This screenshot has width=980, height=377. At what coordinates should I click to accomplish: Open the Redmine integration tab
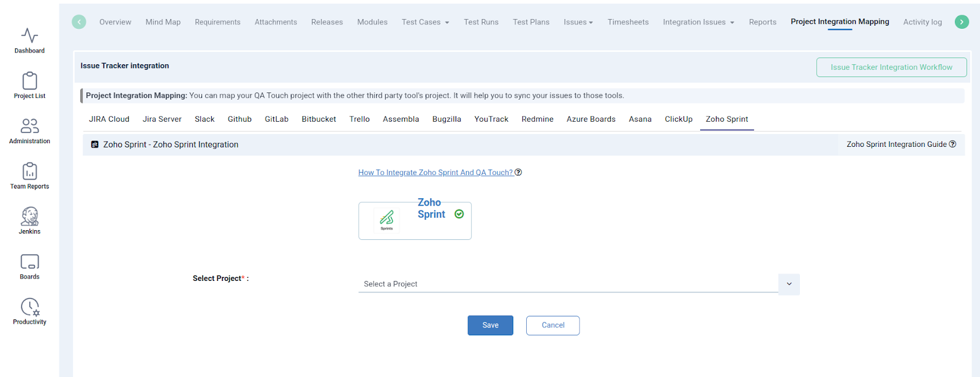coord(537,119)
